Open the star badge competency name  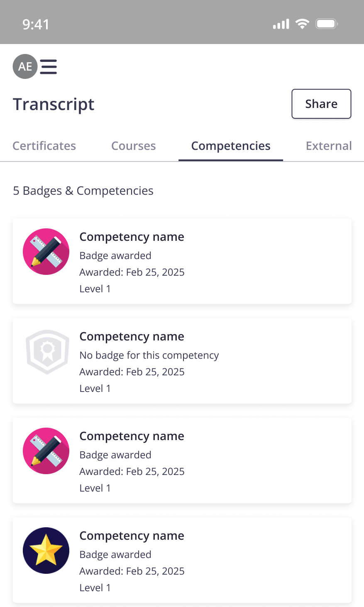coord(132,536)
